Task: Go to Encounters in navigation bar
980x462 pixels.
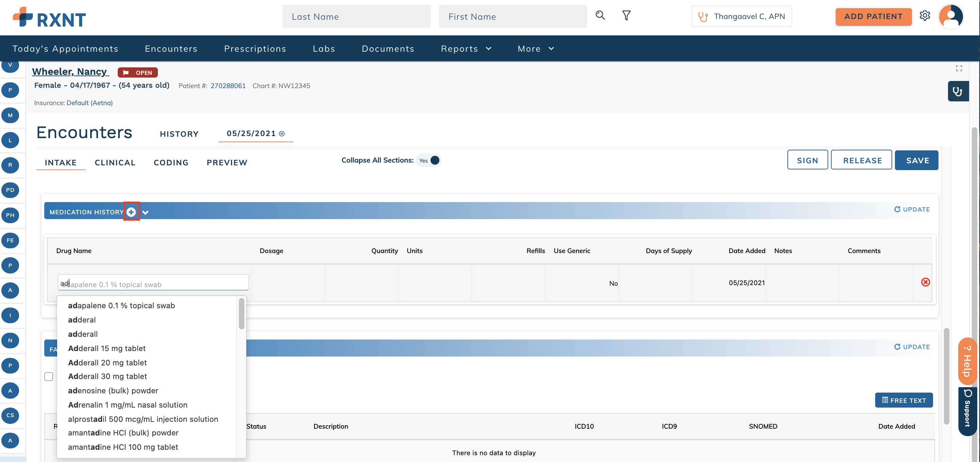Action: click(x=171, y=49)
